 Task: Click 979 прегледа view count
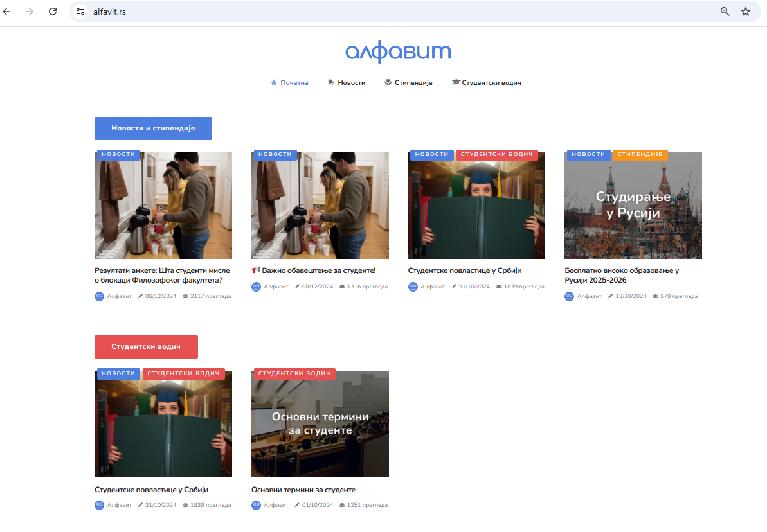[678, 296]
